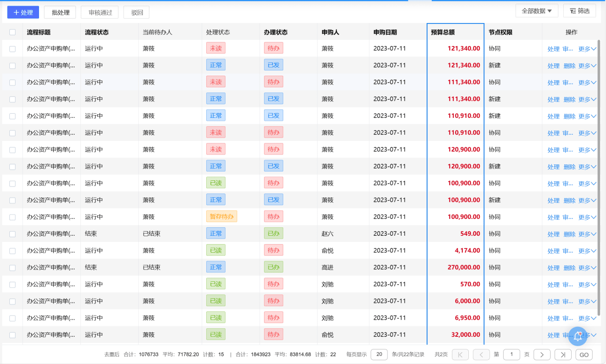Viewport: 606px width, 364px height.
Task: Click the 预算总额 column header
Action: click(x=443, y=32)
